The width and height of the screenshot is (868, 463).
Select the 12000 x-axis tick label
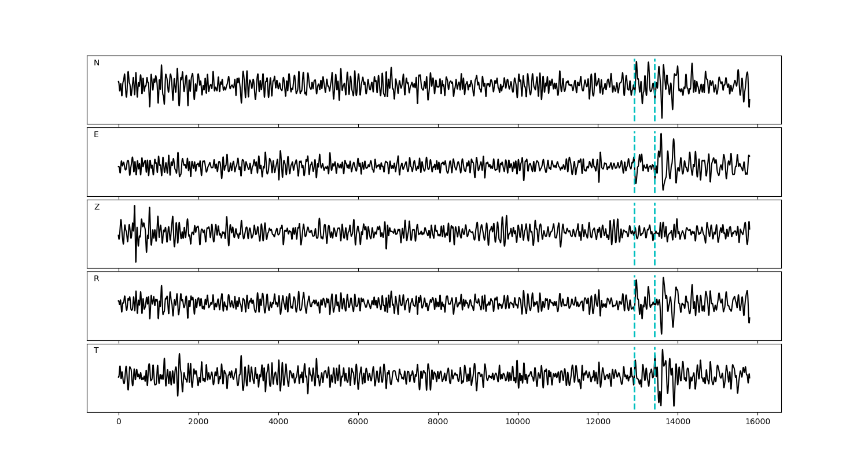598,422
